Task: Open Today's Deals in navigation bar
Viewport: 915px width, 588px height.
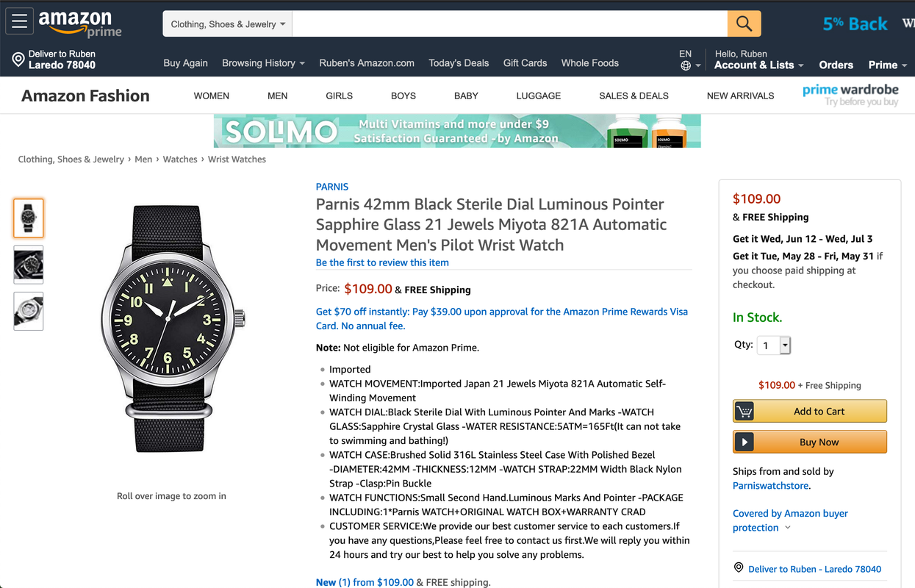Action: tap(459, 63)
